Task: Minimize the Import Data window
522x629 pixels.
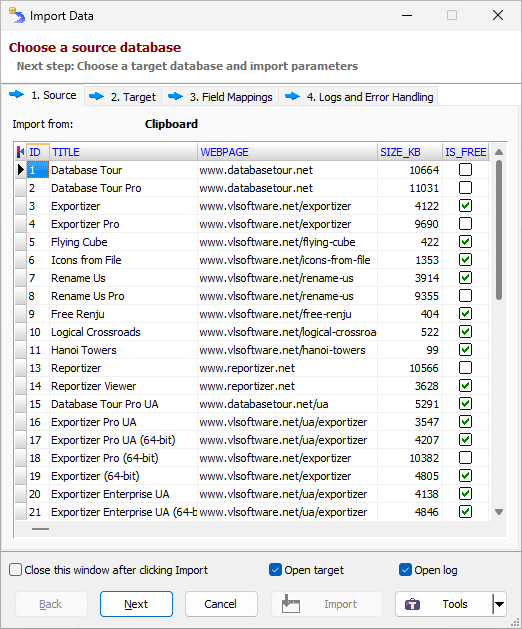Action: 407,15
